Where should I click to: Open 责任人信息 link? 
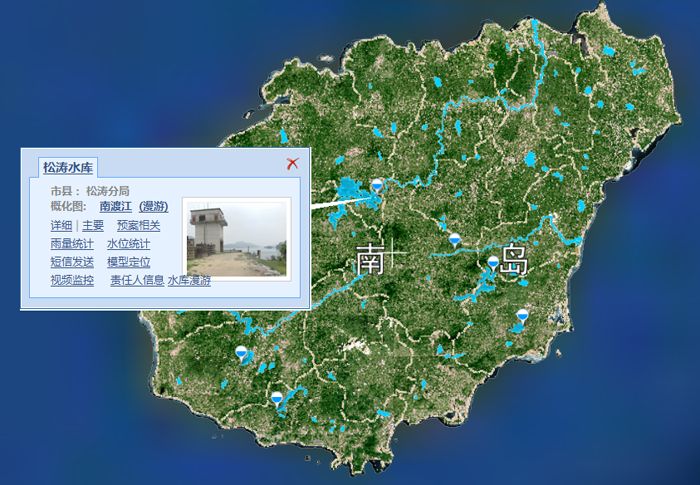(x=137, y=280)
